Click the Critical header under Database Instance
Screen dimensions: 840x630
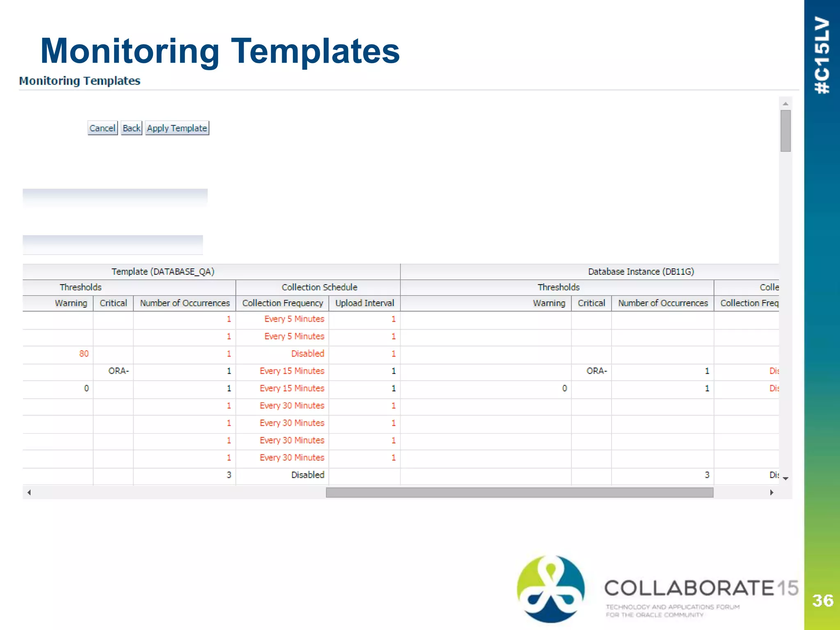[591, 303]
